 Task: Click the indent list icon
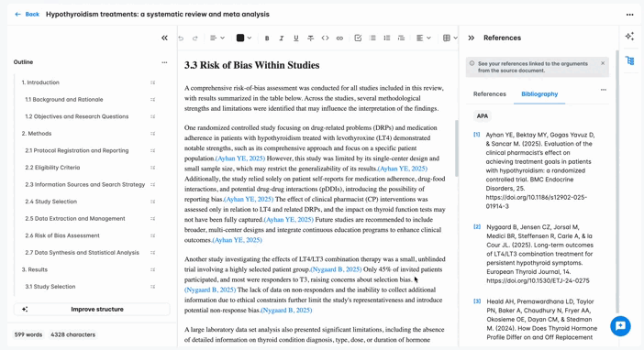point(401,38)
